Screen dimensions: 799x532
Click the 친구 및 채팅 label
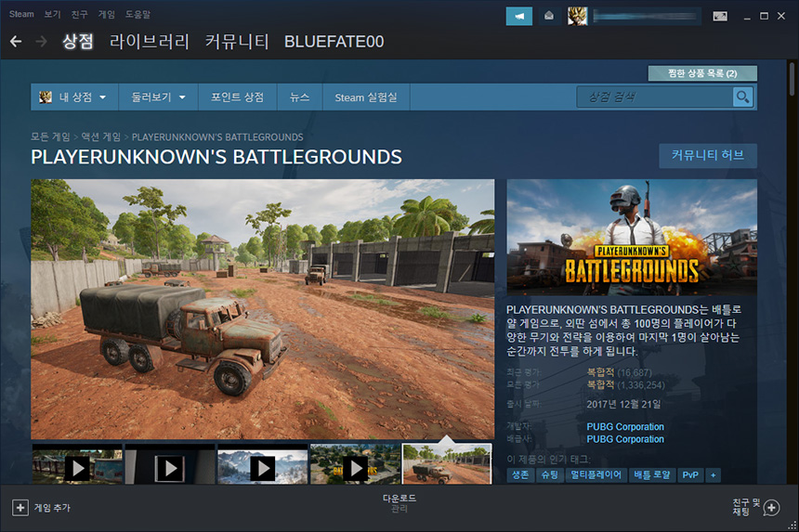tap(746, 507)
